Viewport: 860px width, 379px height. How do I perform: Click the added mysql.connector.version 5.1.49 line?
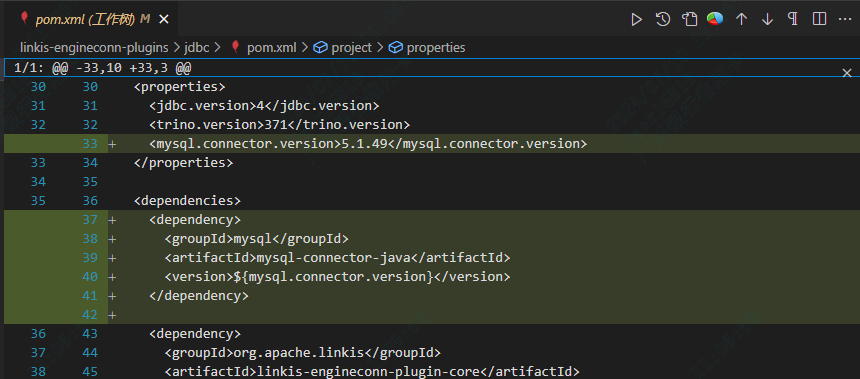pyautogui.click(x=368, y=144)
